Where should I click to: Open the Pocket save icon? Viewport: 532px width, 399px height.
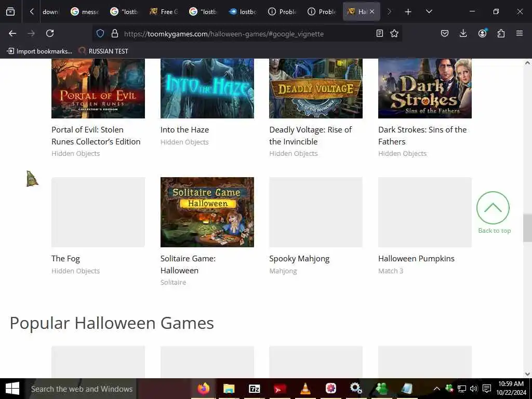[445, 33]
